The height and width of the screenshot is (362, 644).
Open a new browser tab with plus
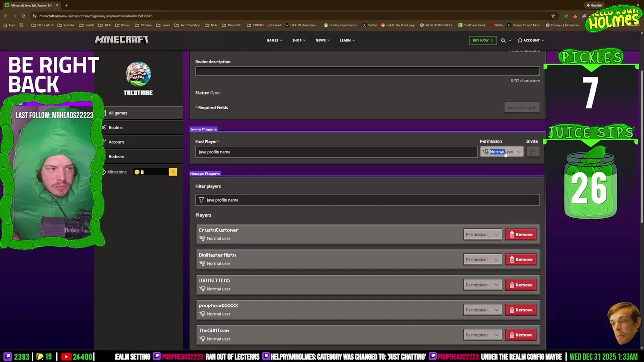66,5
